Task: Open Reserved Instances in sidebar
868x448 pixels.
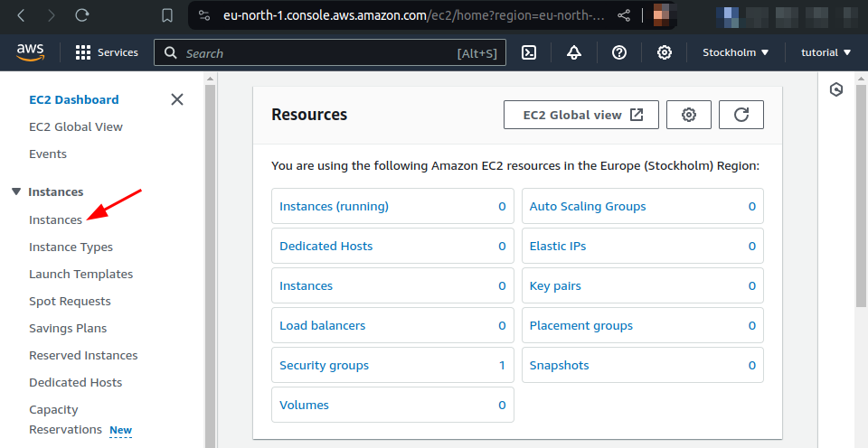Action: (x=83, y=355)
